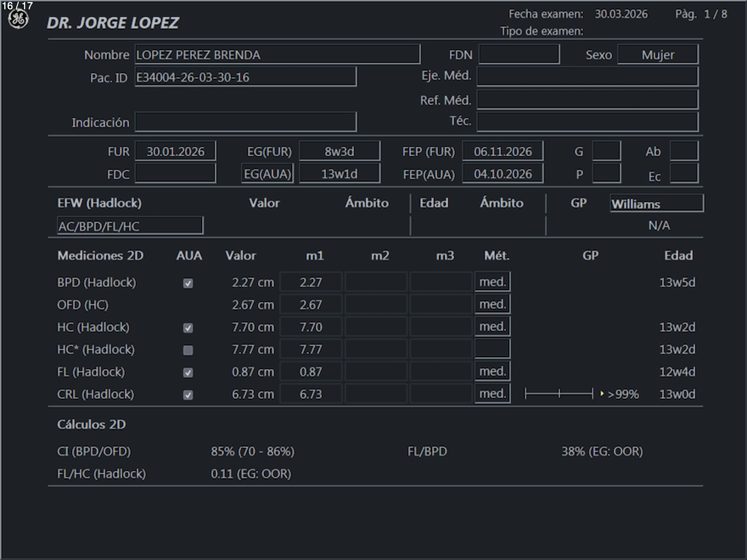Click the empty method box for HC*

pyautogui.click(x=492, y=349)
